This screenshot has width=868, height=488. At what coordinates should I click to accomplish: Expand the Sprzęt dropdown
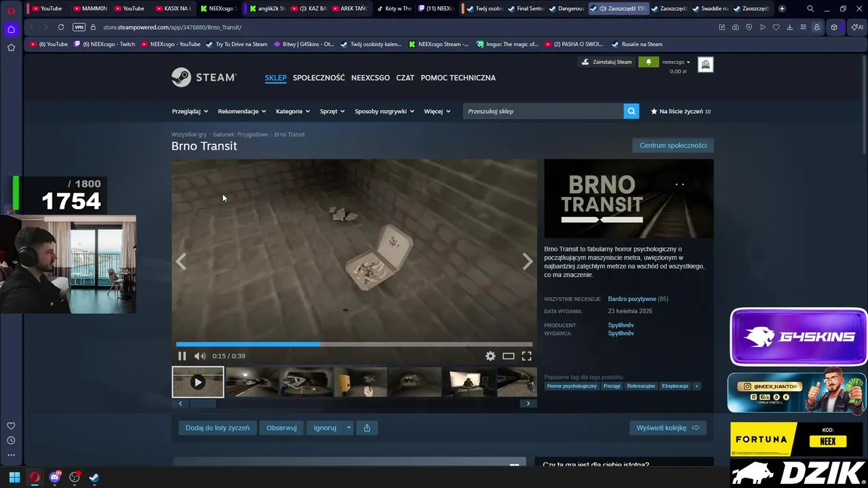[332, 111]
